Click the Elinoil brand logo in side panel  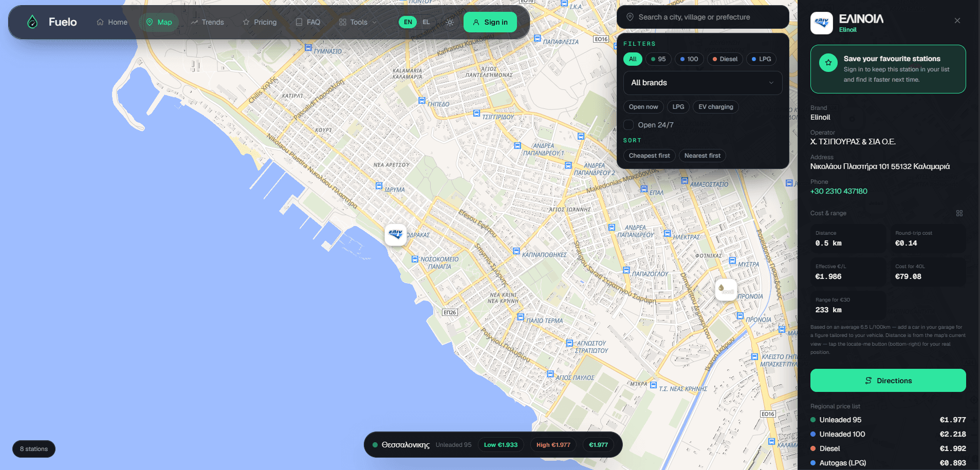pyautogui.click(x=822, y=23)
